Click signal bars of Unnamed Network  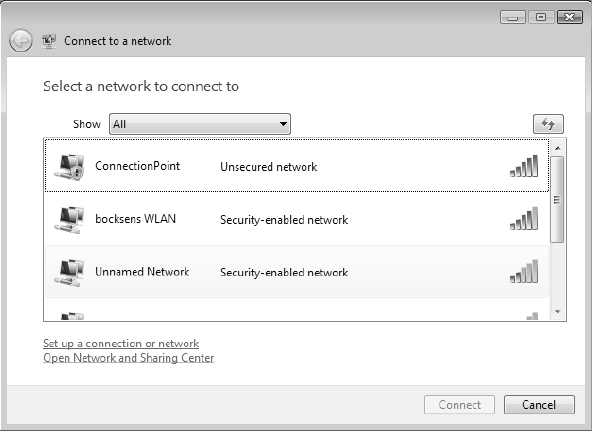[x=524, y=272]
